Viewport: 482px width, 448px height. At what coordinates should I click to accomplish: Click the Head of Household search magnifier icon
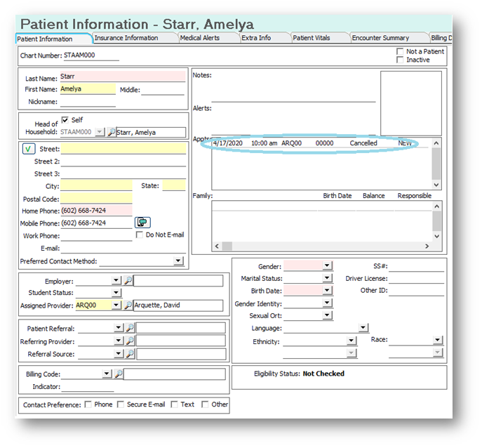click(x=112, y=132)
